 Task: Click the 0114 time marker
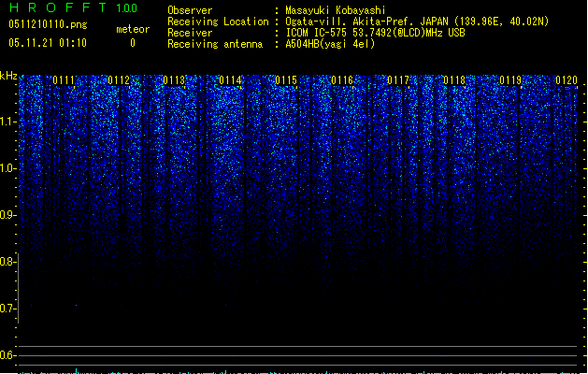click(230, 80)
